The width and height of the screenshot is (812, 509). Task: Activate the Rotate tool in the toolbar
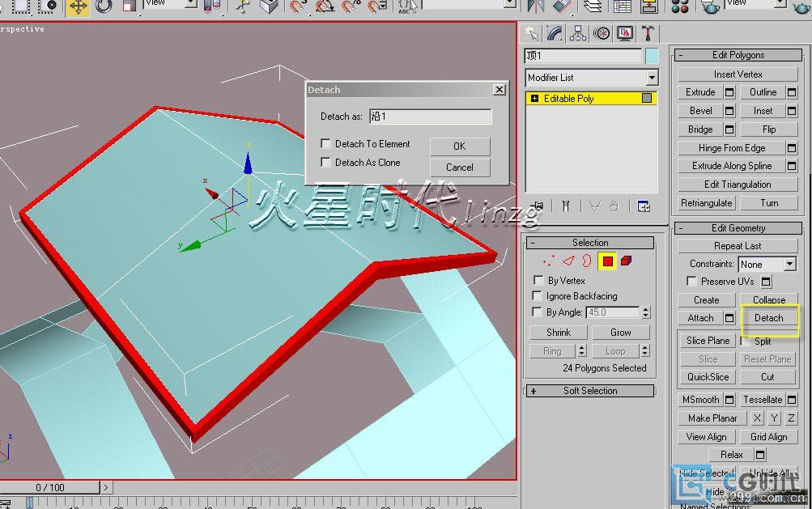click(x=104, y=7)
